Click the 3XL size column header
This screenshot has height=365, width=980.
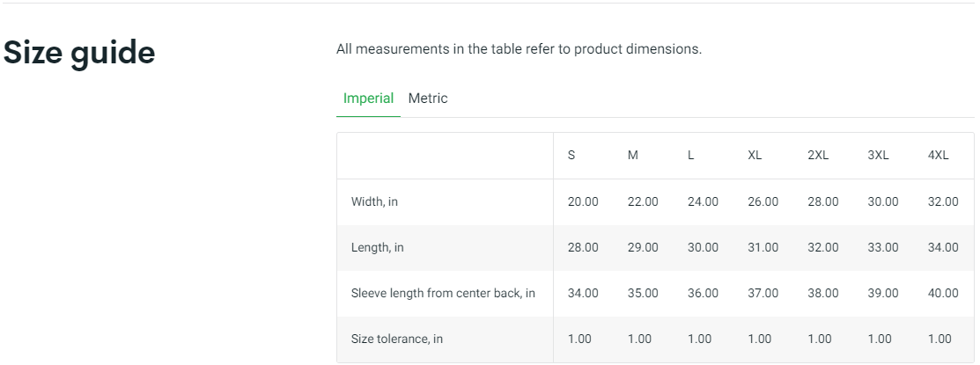tap(878, 156)
